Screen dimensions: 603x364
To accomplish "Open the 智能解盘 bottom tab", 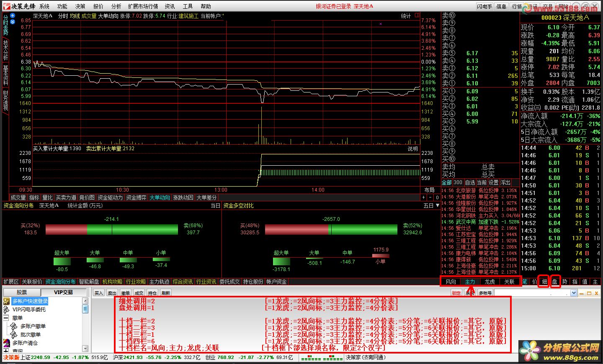I will point(89,282).
